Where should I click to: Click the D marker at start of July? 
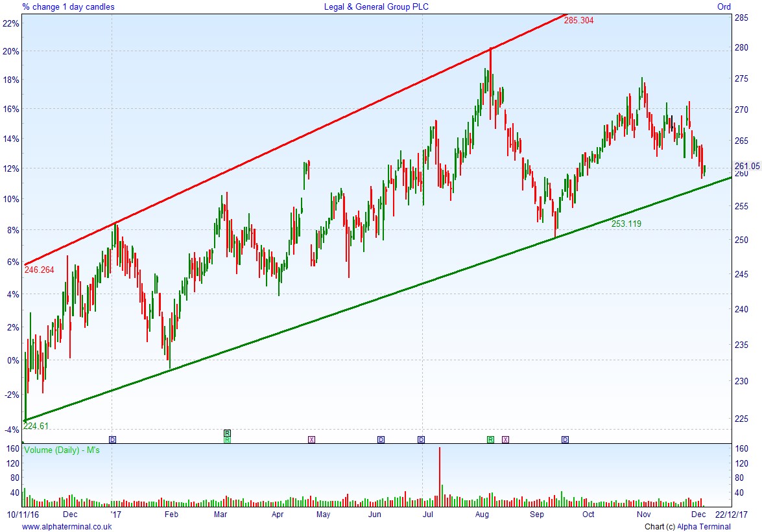422,440
